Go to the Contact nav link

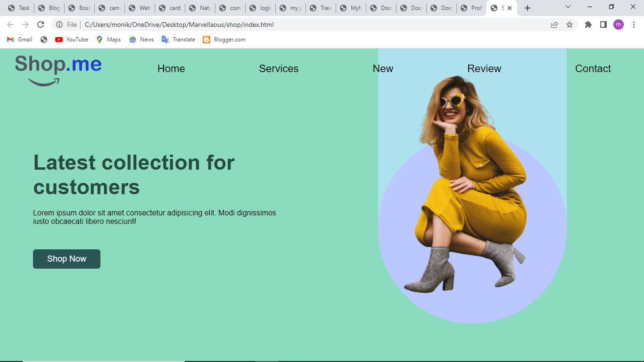[593, 69]
